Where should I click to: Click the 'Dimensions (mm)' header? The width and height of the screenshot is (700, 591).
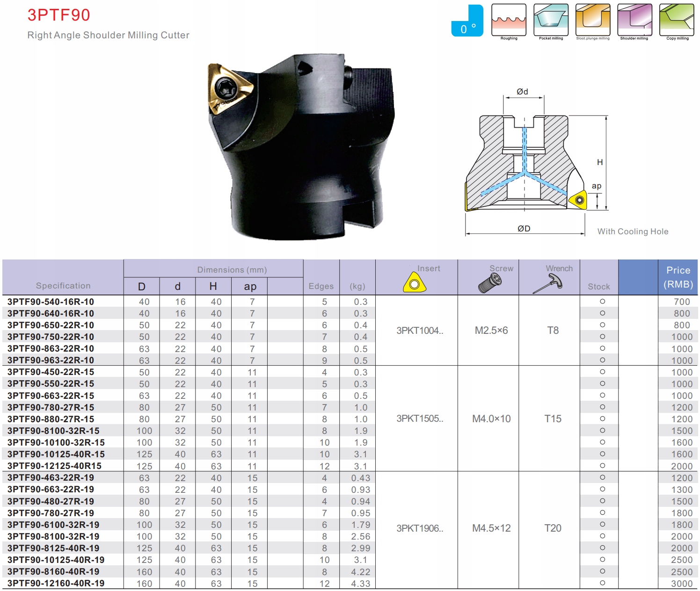point(232,270)
